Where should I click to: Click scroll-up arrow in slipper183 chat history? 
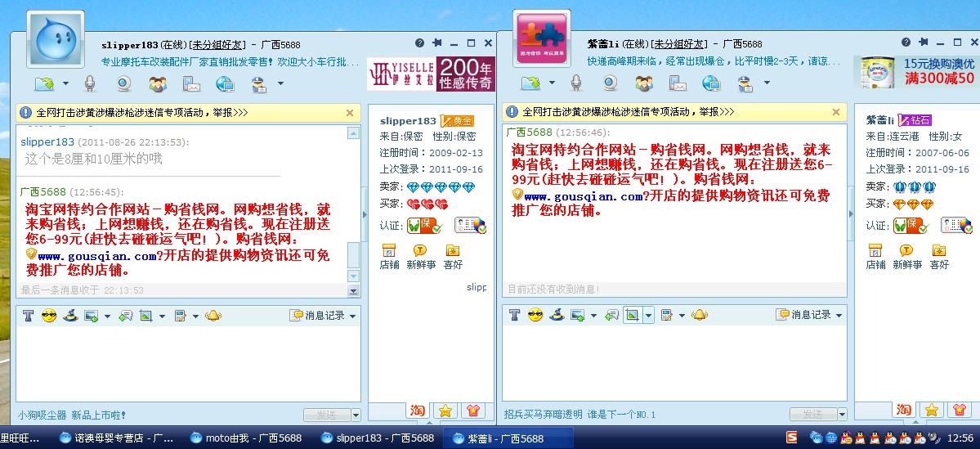click(x=354, y=132)
